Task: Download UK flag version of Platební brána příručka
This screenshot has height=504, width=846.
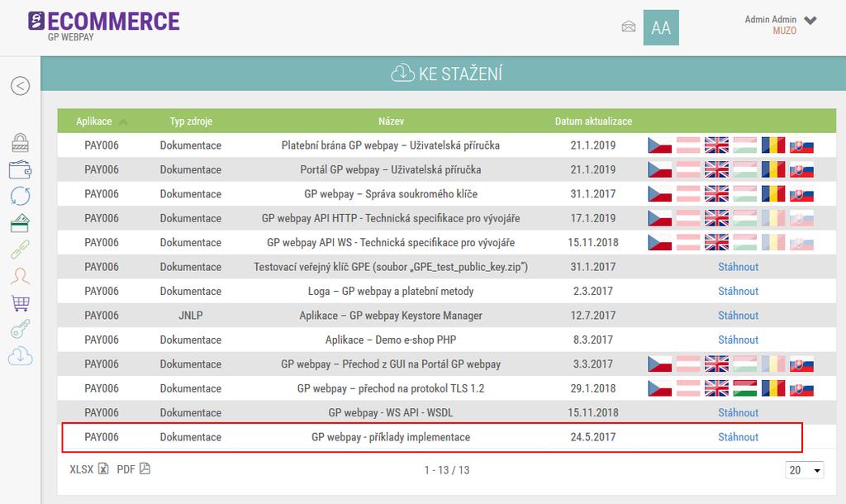Action: point(716,145)
